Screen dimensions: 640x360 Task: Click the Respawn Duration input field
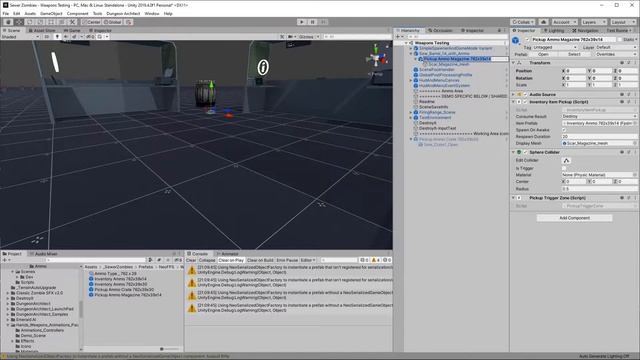click(x=599, y=137)
